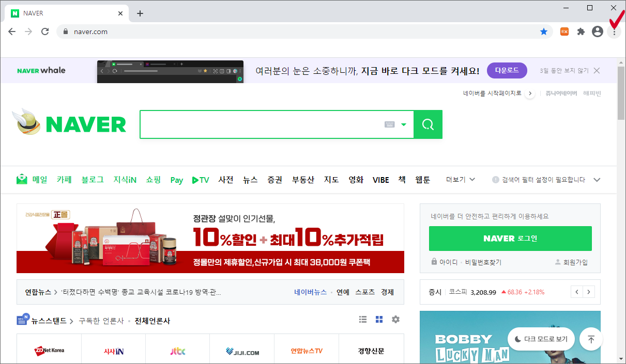Open the Chrome profile avatar
The width and height of the screenshot is (626, 364).
(598, 31)
